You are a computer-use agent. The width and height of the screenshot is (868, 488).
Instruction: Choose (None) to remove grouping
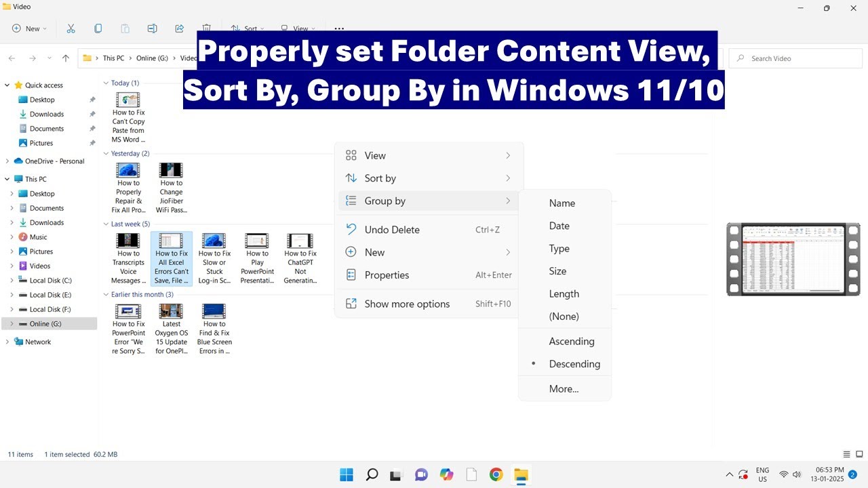565,317
